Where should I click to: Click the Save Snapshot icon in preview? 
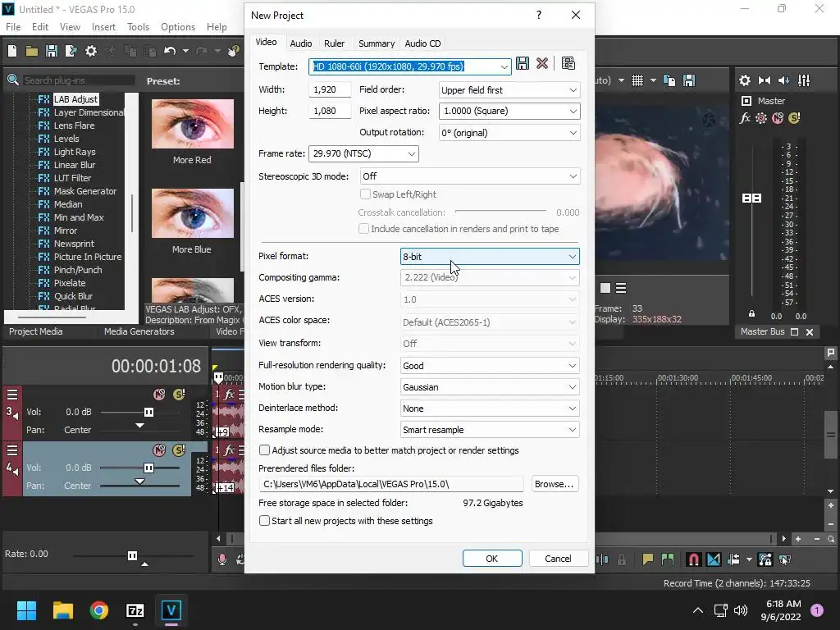tap(689, 80)
